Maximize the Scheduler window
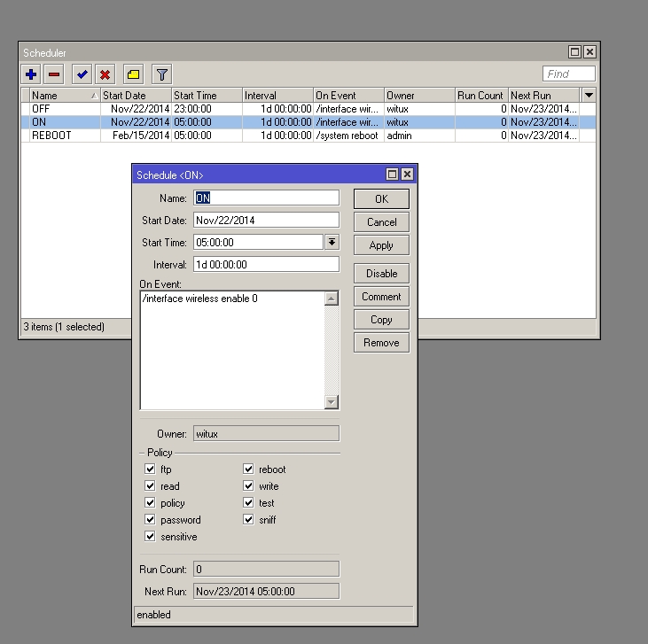The image size is (648, 644). tap(574, 52)
